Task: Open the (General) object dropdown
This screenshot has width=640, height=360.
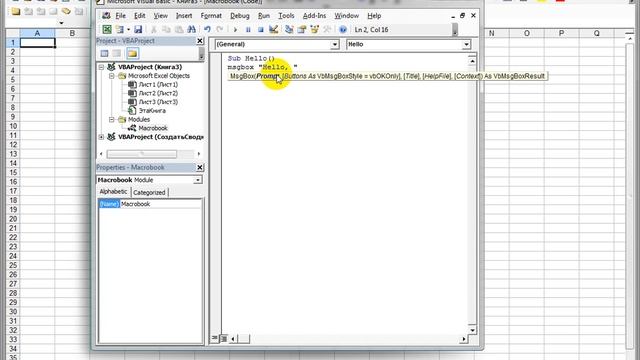Action: point(334,44)
